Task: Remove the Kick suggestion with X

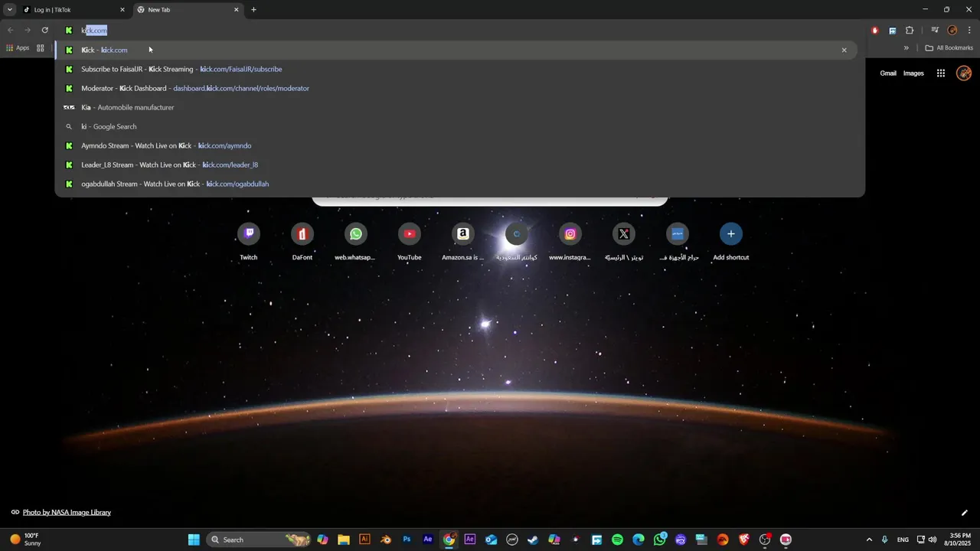Action: pyautogui.click(x=844, y=50)
